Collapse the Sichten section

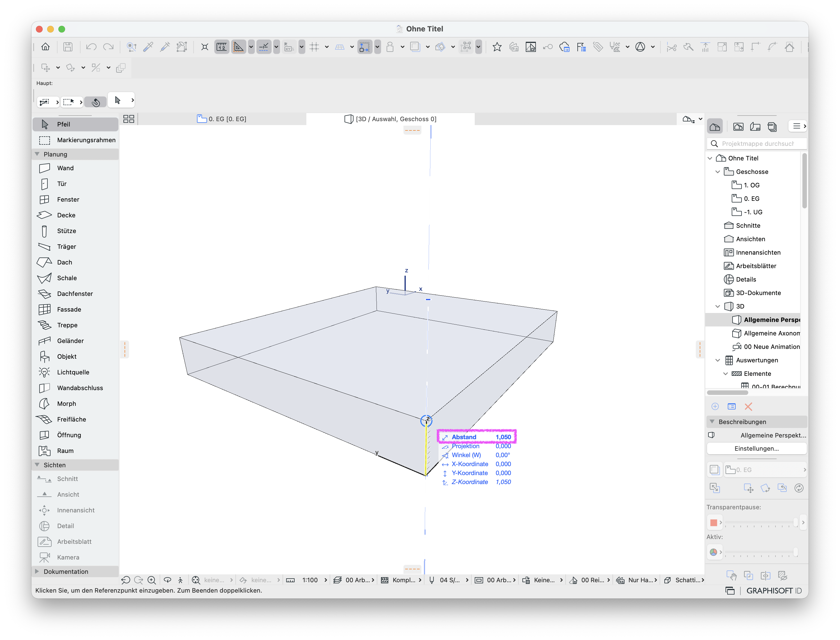pos(37,465)
